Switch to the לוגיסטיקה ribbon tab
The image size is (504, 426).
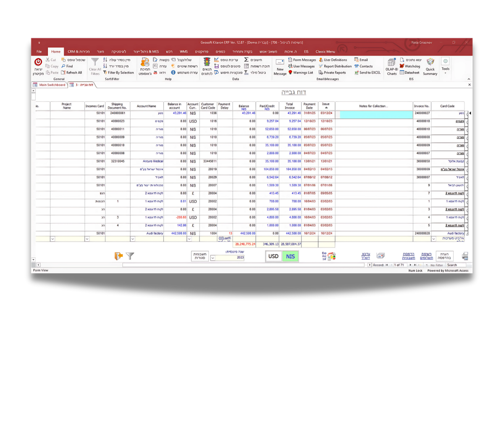tap(118, 52)
